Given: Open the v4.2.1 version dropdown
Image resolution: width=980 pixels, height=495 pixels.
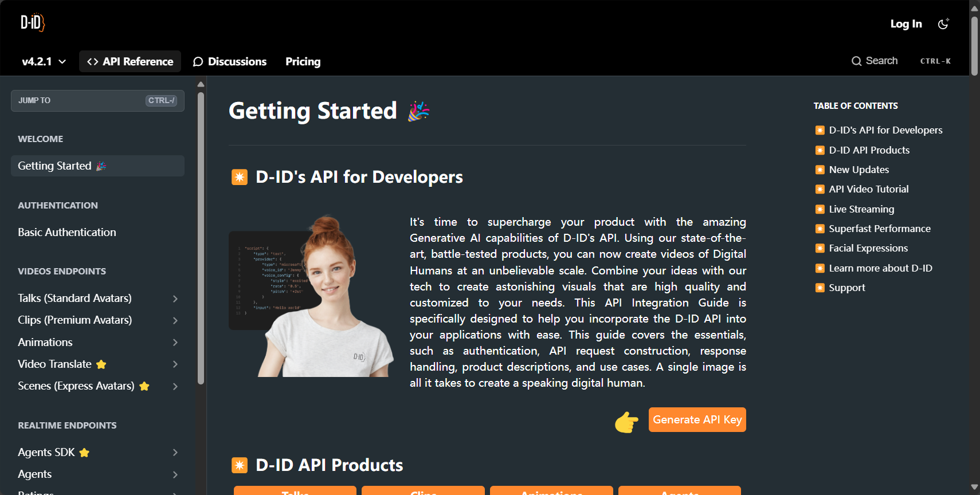Looking at the screenshot, I should pyautogui.click(x=44, y=61).
